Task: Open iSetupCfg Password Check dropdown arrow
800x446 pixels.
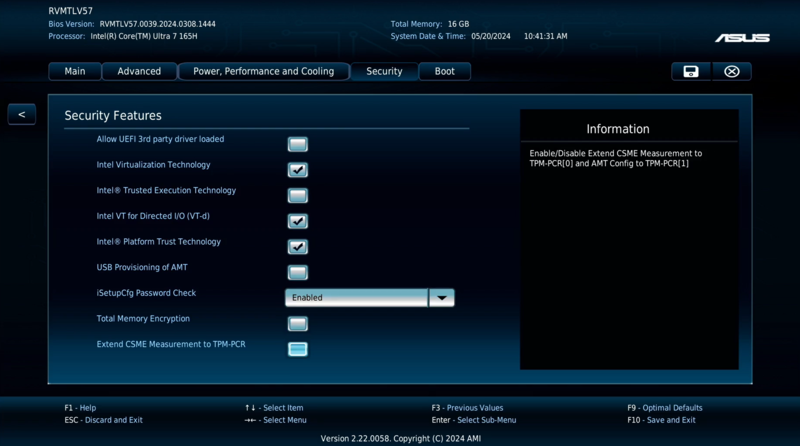Action: coord(441,298)
